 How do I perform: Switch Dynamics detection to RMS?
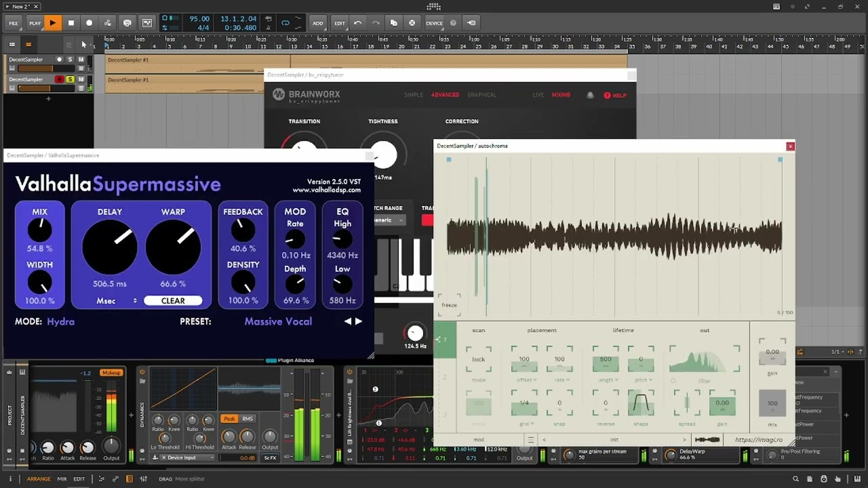coord(248,419)
